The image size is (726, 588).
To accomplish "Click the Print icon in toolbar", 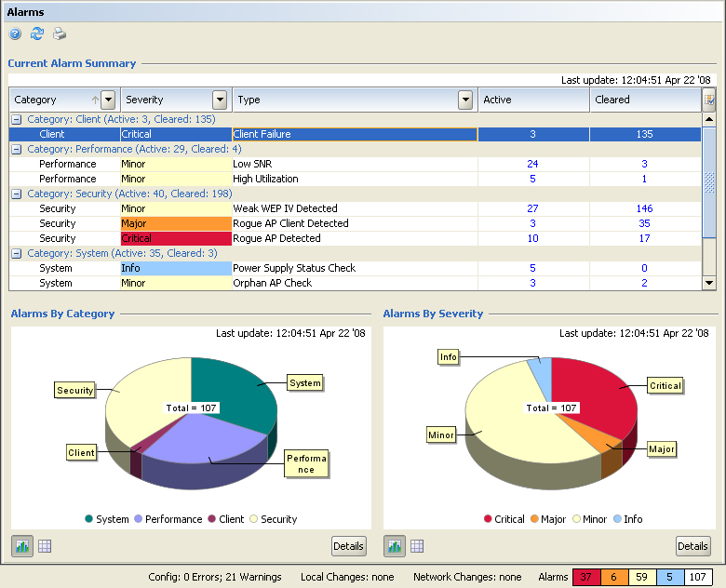I will click(x=60, y=34).
